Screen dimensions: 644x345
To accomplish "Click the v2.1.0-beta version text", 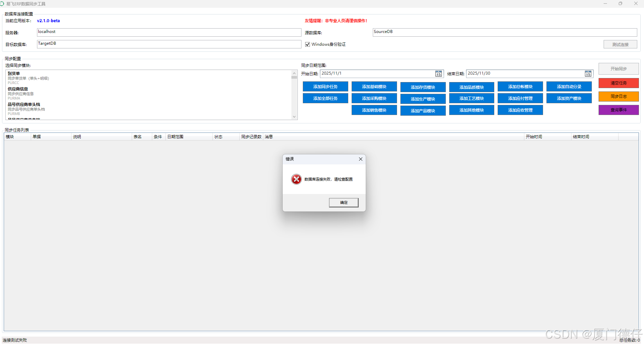I will [48, 21].
